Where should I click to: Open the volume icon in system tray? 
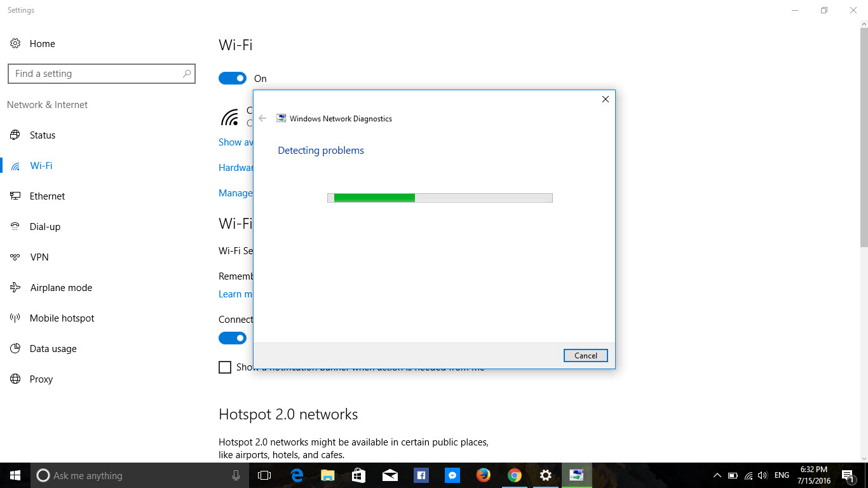[762, 475]
